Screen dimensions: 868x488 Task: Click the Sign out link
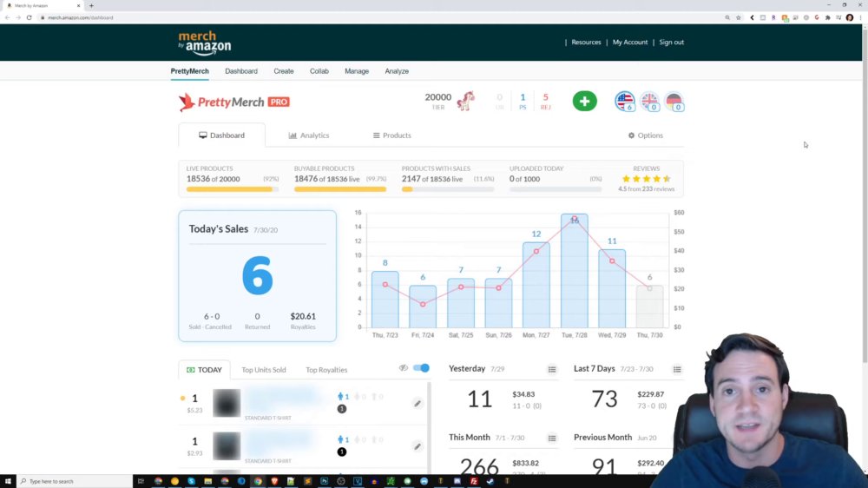coord(672,42)
